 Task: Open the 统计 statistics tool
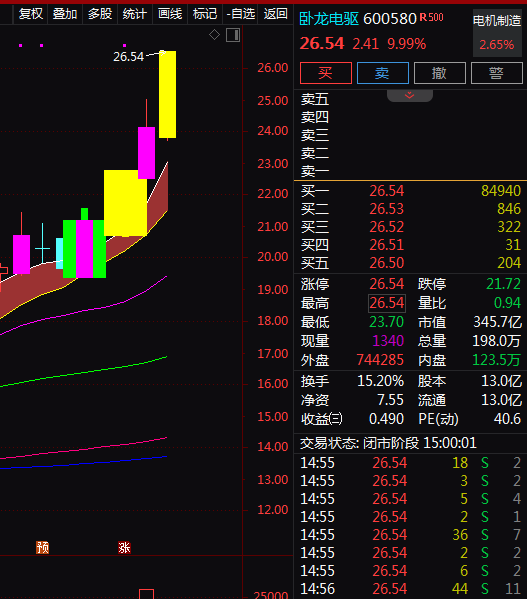click(x=134, y=14)
